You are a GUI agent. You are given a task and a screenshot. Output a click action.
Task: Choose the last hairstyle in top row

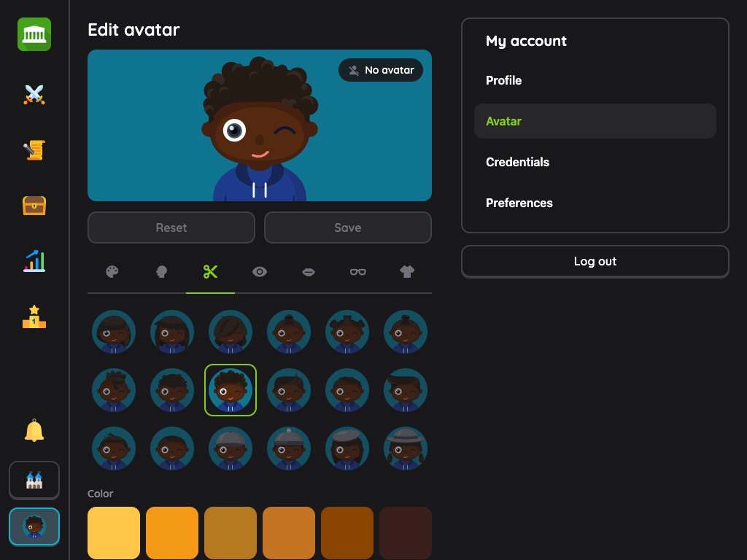coord(406,332)
